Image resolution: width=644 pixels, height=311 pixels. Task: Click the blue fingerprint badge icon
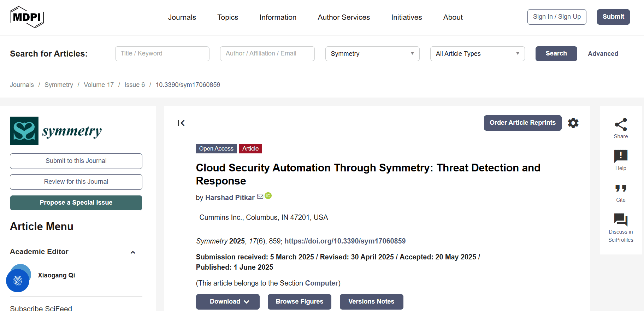[x=18, y=281]
